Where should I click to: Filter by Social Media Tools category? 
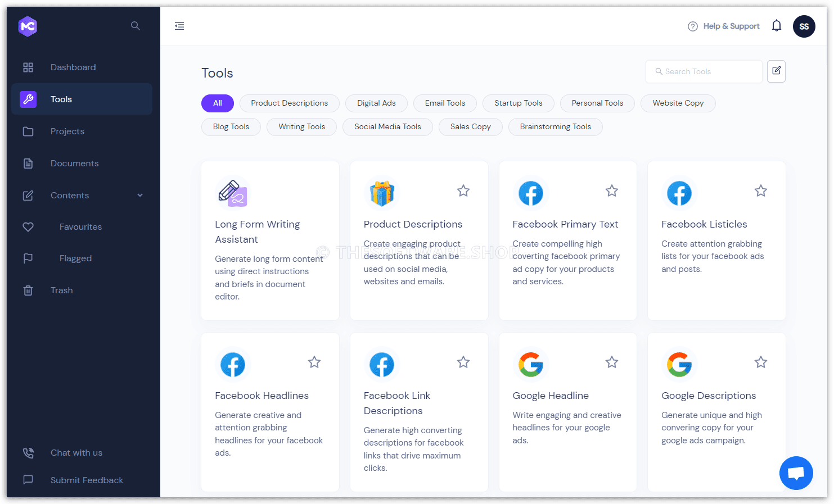[x=387, y=127]
